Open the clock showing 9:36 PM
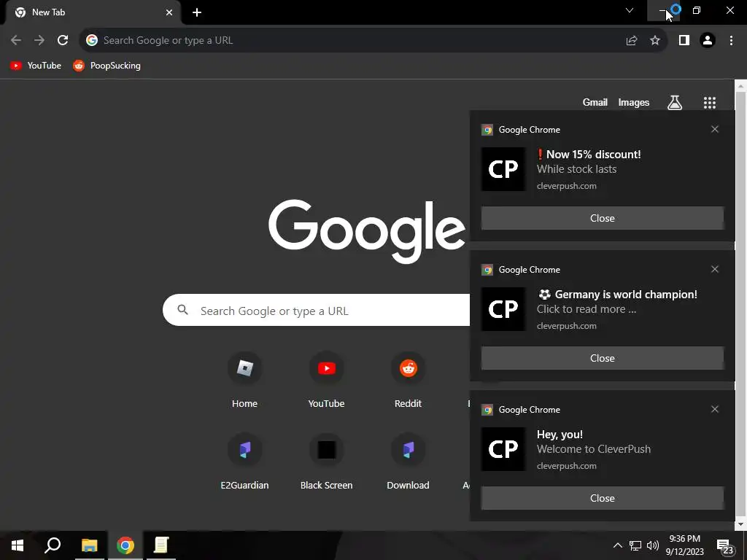 point(684,545)
